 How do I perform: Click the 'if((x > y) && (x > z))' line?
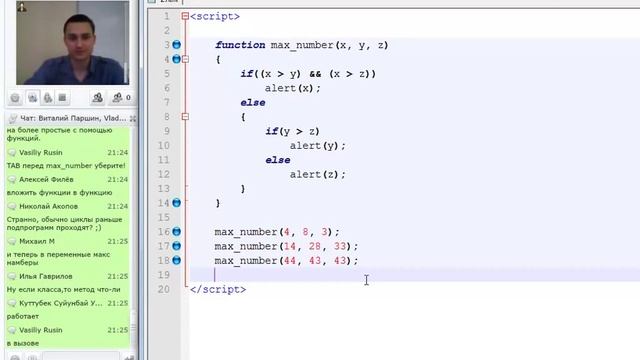308,74
